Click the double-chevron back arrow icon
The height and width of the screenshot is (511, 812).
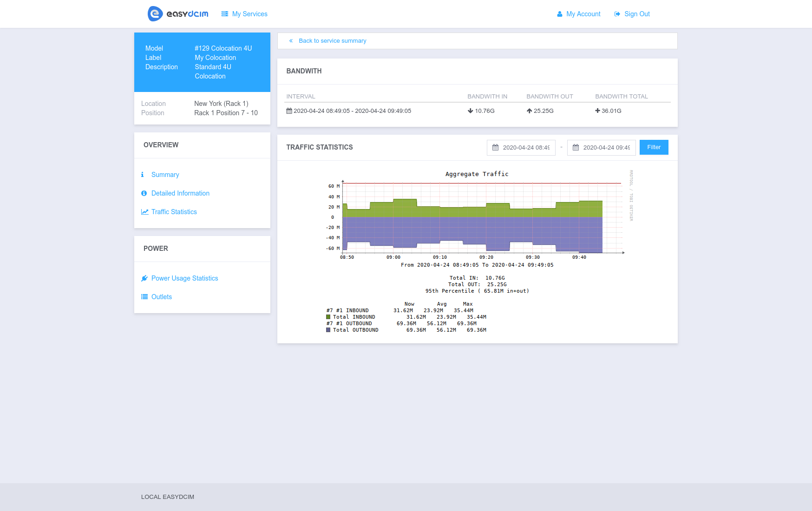(x=291, y=41)
